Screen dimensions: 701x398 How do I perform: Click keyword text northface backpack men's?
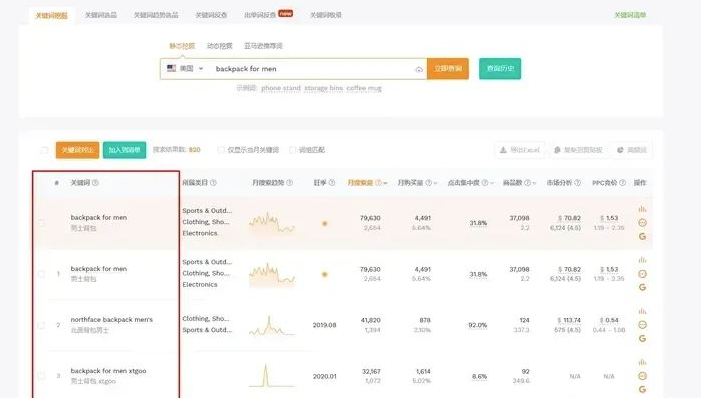coord(112,320)
